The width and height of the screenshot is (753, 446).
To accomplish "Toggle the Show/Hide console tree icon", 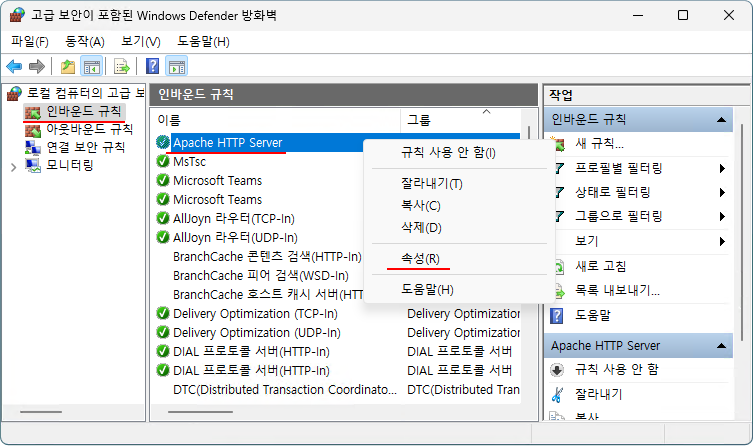I will pos(91,66).
